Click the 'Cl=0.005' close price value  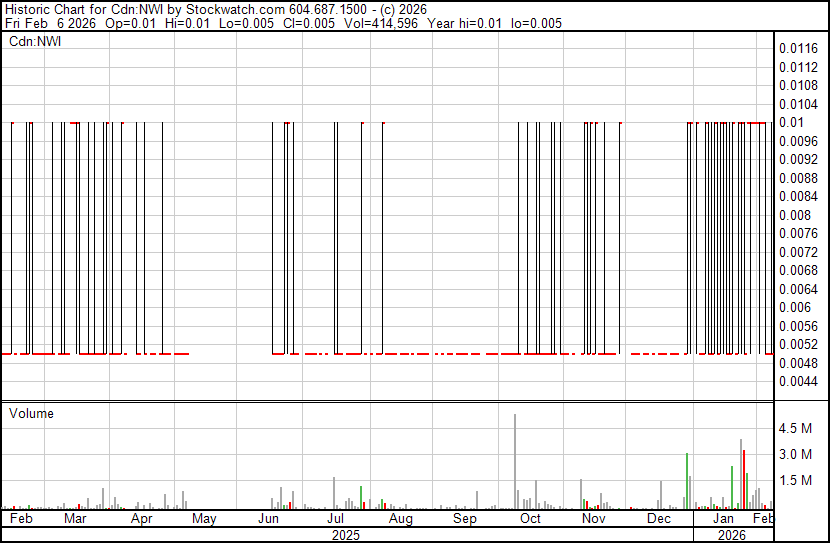point(309,23)
